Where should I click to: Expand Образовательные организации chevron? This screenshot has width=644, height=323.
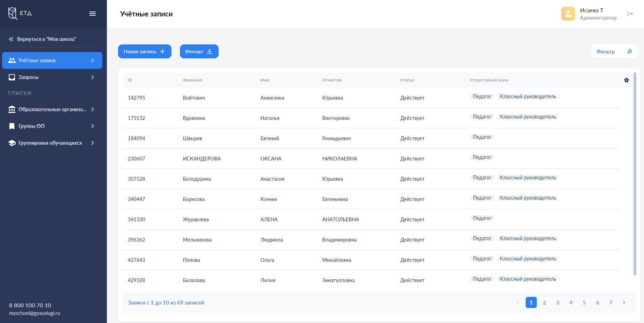(x=93, y=109)
